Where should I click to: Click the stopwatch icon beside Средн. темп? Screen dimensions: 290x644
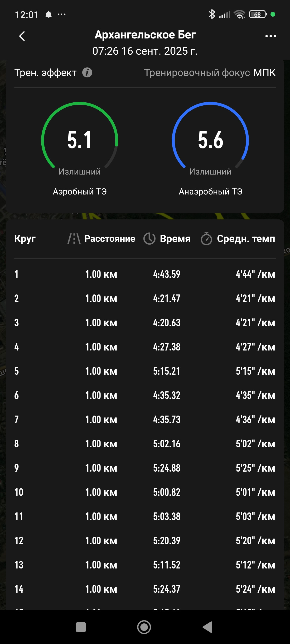206,238
